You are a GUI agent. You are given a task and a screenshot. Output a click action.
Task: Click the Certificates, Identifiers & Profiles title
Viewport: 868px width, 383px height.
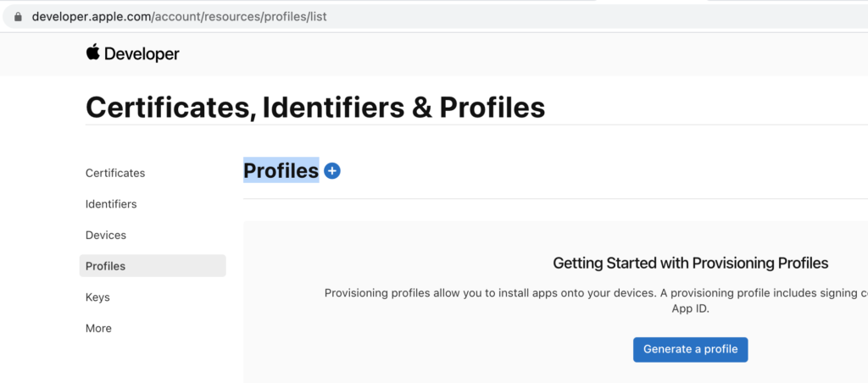315,108
